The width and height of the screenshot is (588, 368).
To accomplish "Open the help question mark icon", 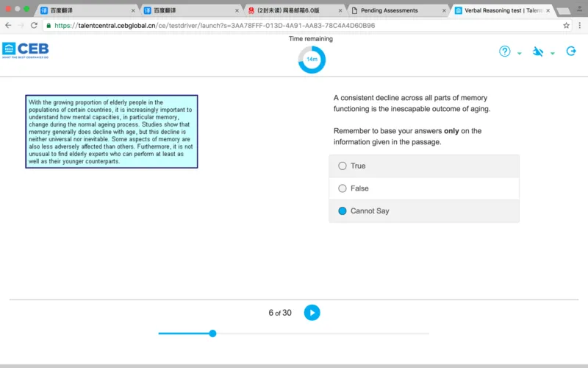I will click(x=505, y=52).
